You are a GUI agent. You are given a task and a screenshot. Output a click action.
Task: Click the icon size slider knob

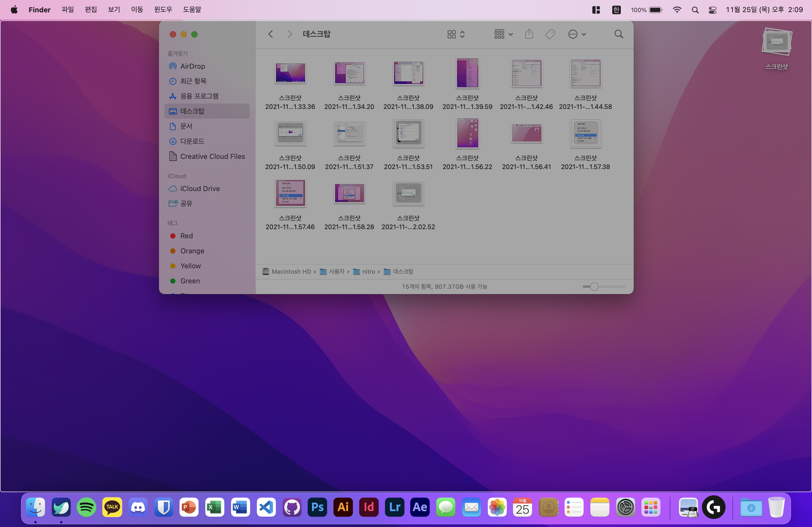(x=594, y=287)
